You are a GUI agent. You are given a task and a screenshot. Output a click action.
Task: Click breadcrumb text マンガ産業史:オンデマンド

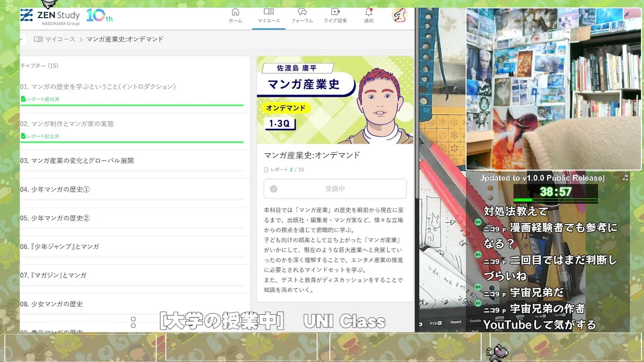[x=125, y=39]
